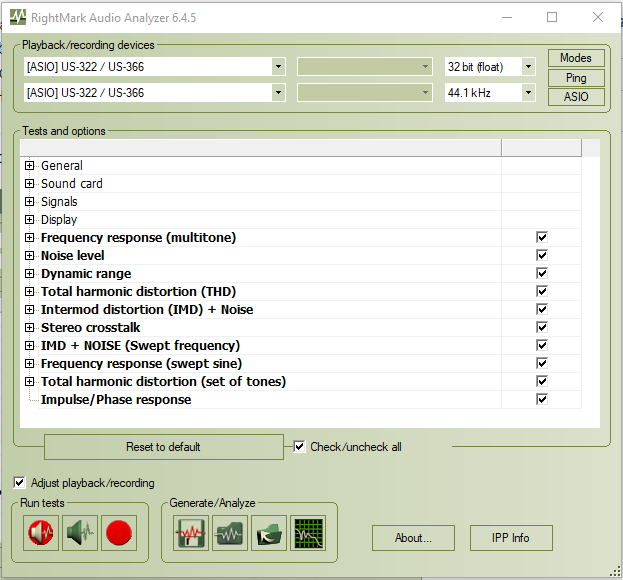Expand the General options node
Viewport: 623px width, 580px height.
tap(29, 165)
